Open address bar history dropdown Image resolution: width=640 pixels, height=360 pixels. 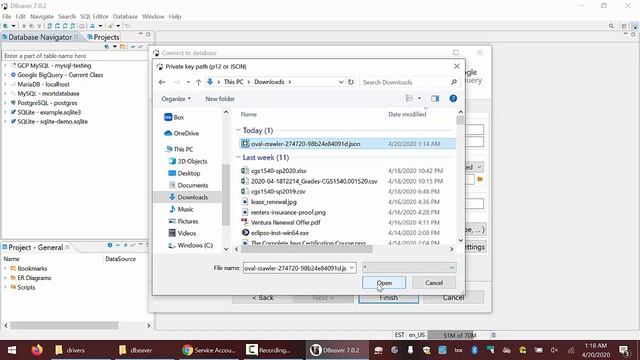[341, 82]
